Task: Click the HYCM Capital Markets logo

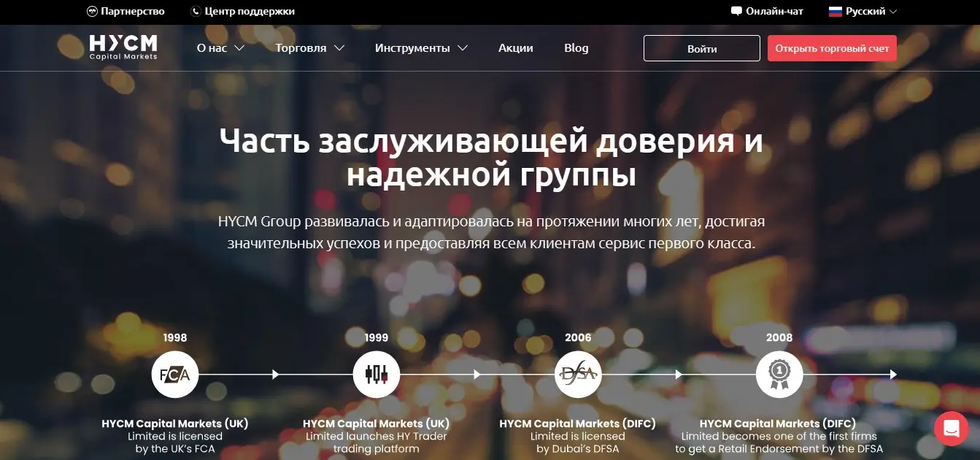Action: point(123,47)
